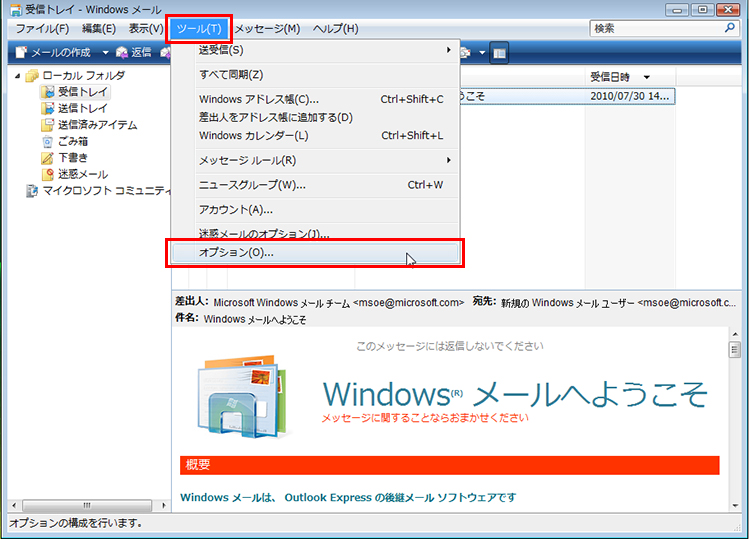
Task: Open the ファイル(F) menu
Action: (x=42, y=29)
